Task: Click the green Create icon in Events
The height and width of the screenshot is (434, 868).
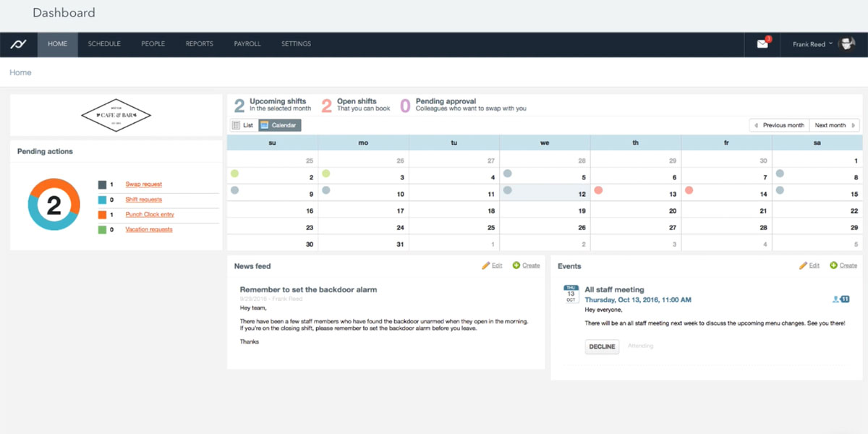Action: click(834, 265)
